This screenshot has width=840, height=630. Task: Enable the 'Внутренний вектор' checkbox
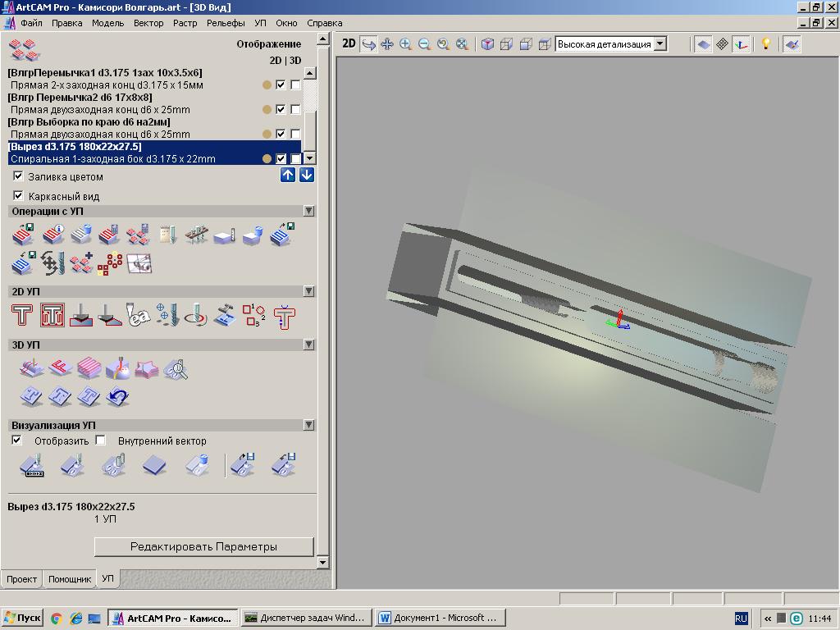pyautogui.click(x=101, y=441)
